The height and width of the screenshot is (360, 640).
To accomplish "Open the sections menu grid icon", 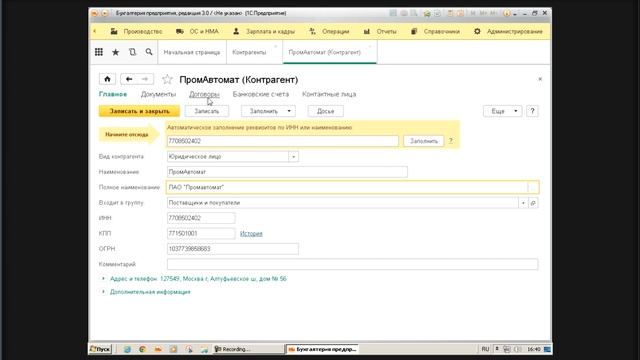I will 99,52.
